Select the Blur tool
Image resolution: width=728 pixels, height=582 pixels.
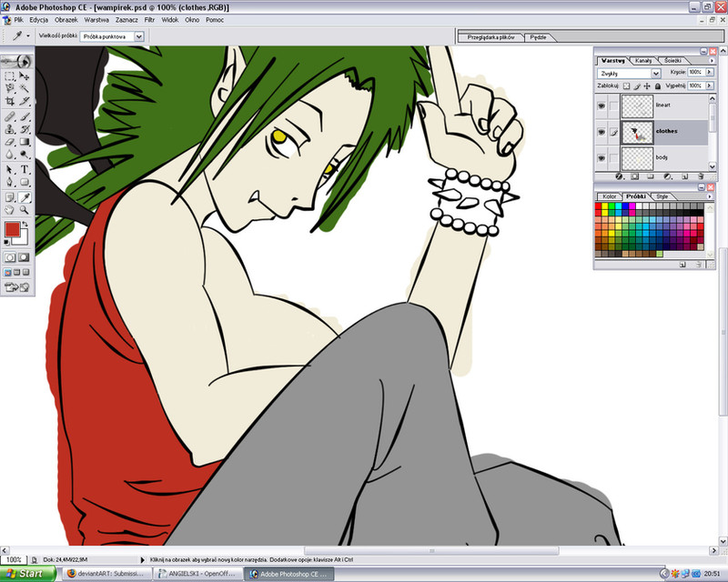pyautogui.click(x=10, y=154)
